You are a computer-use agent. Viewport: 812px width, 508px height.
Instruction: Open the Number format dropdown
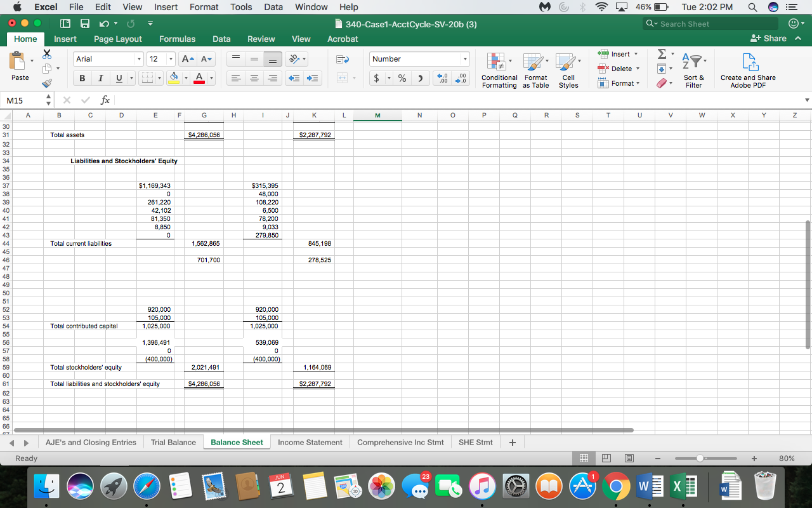[x=464, y=58]
